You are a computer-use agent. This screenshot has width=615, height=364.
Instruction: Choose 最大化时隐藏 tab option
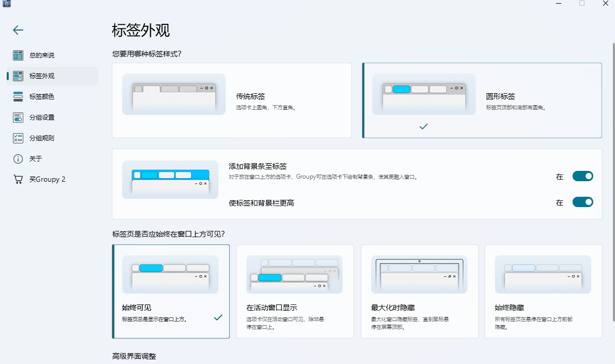(419, 292)
